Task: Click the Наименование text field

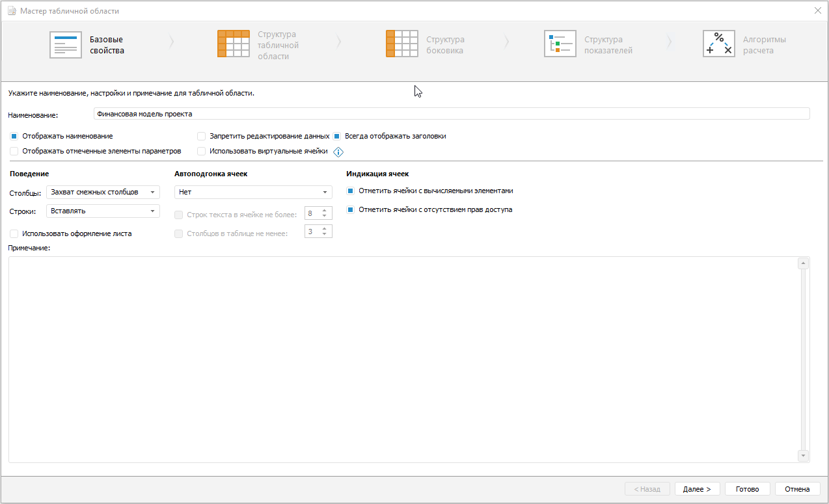Action: tap(451, 114)
